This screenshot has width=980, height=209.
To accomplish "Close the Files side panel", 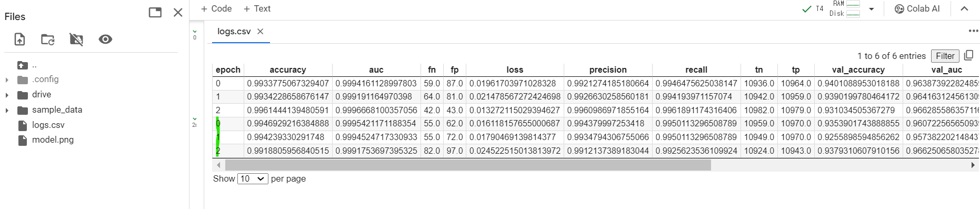I will pyautogui.click(x=178, y=13).
